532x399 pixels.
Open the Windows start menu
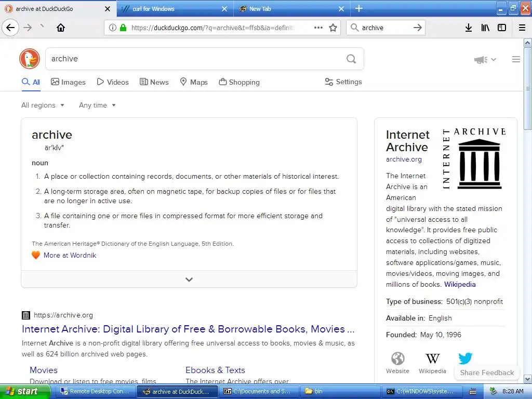pos(24,391)
